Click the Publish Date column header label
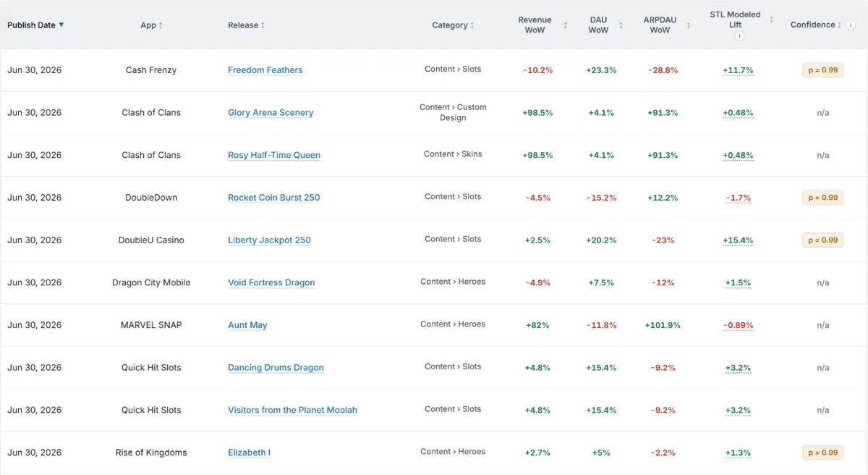868x475 pixels. [31, 25]
